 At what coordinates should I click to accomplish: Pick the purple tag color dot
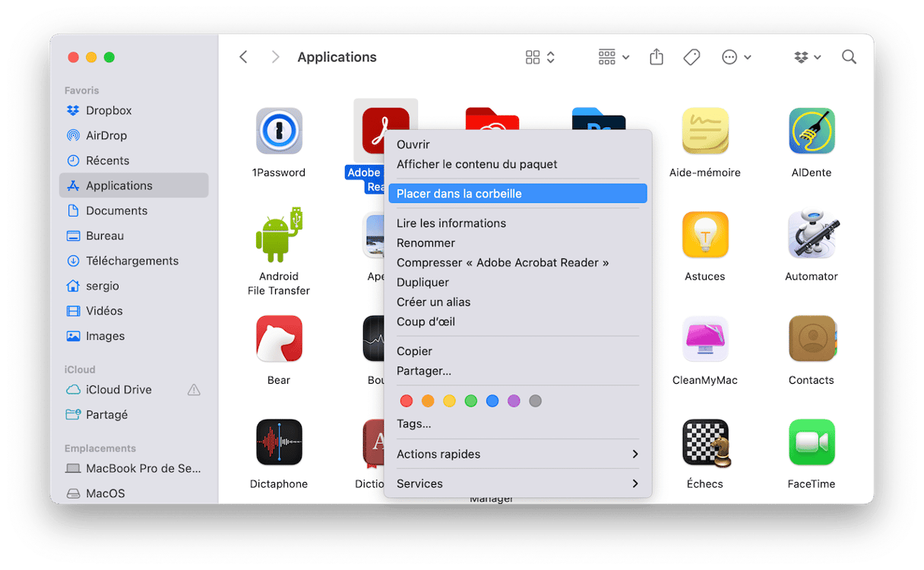point(514,401)
